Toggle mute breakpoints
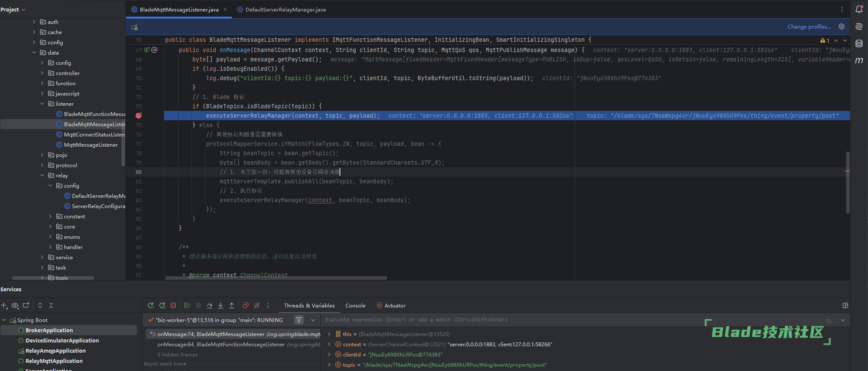The image size is (868, 371). click(257, 305)
